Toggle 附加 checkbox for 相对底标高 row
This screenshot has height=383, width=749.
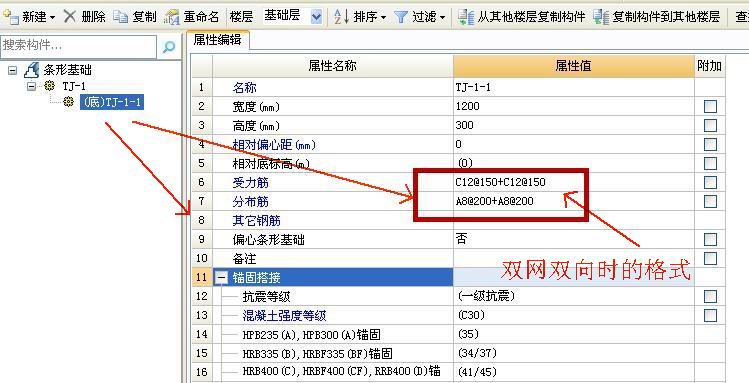[710, 163]
